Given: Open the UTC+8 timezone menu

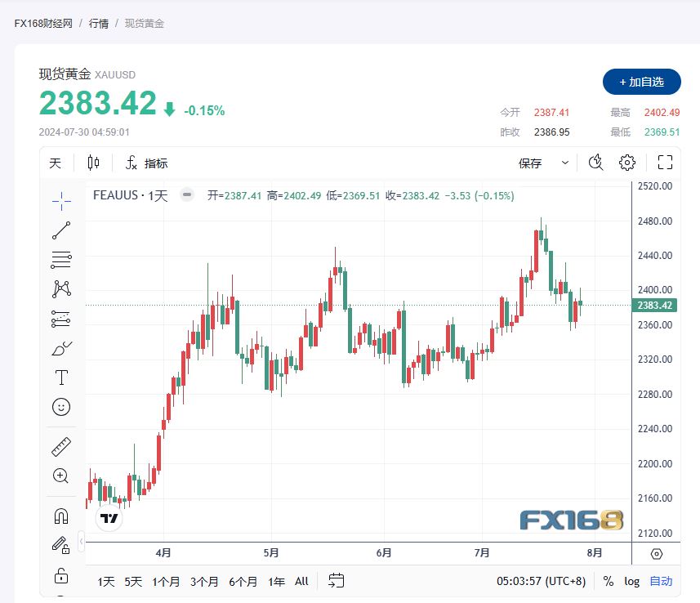Looking at the screenshot, I should 541,581.
